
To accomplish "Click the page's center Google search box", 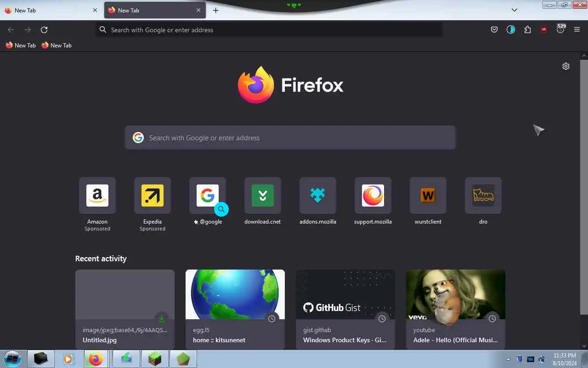I will click(x=290, y=138).
